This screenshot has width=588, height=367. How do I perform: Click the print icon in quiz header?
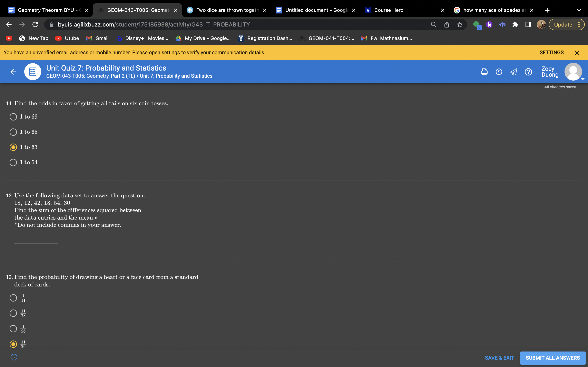click(x=484, y=72)
